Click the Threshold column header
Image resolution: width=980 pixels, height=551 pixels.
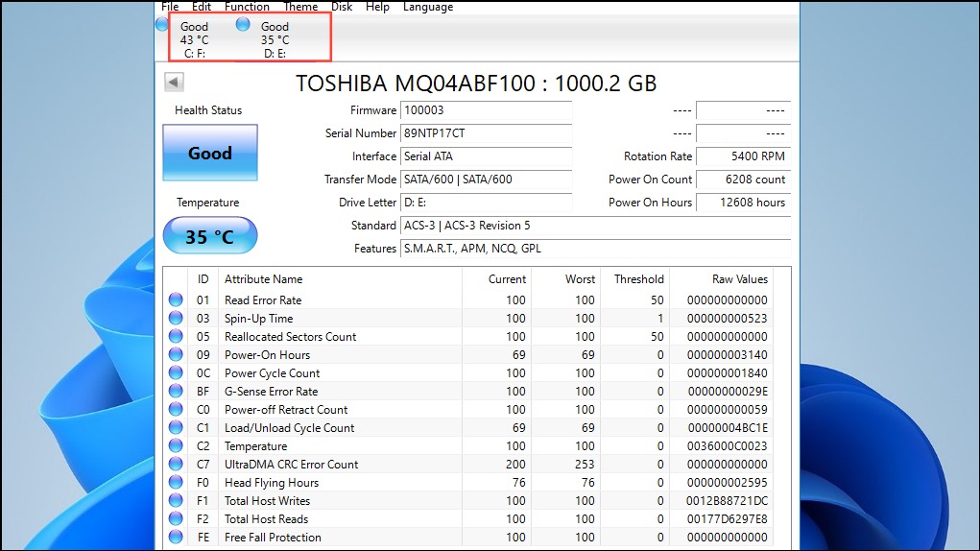tap(635, 279)
